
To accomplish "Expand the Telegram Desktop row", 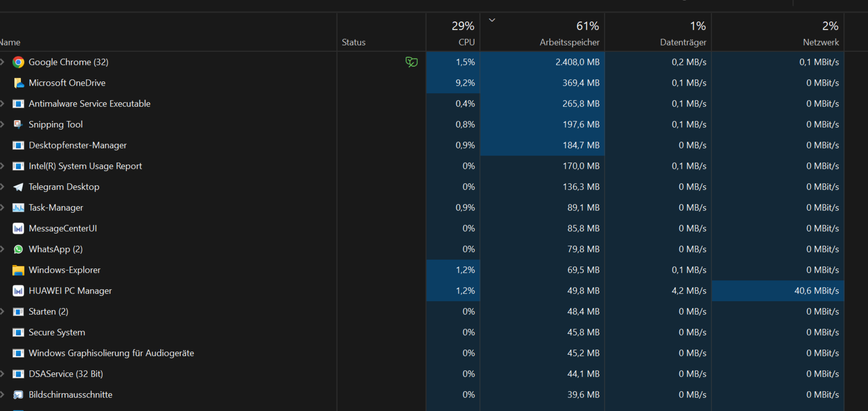I will 2,187.
